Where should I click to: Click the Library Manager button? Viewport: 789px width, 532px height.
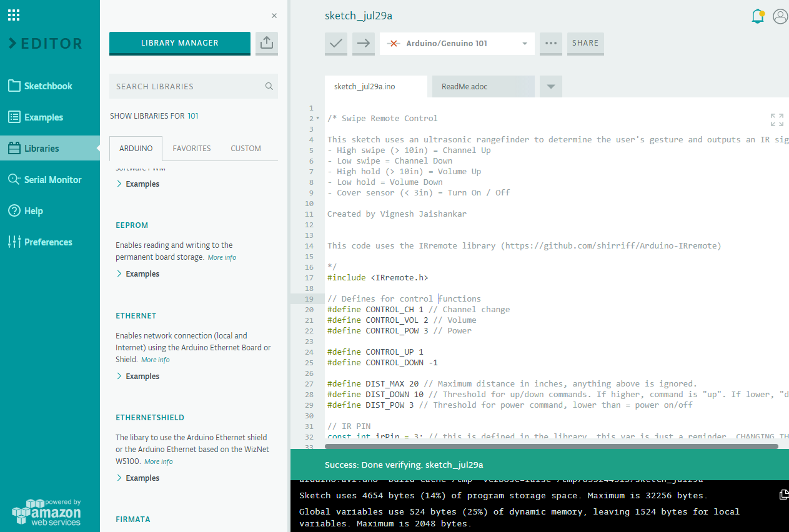pos(180,43)
